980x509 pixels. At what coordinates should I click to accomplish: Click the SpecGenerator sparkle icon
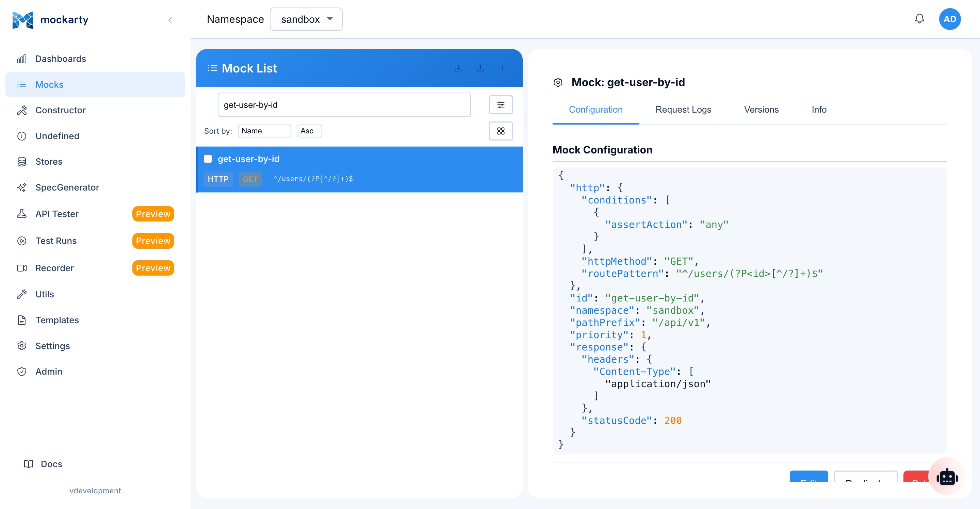point(22,187)
